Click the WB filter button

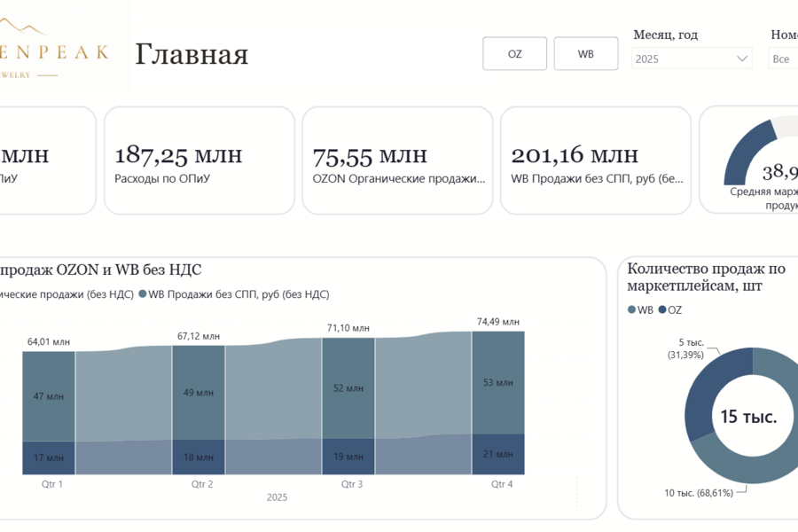(586, 53)
